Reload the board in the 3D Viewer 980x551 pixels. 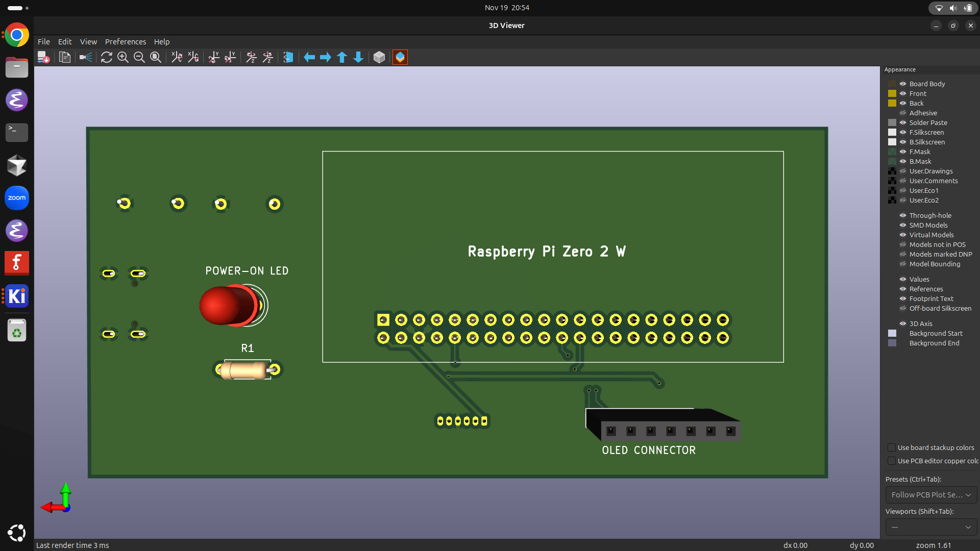coord(106,57)
